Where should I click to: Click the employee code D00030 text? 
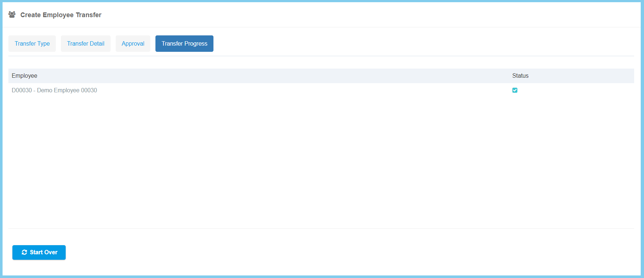[22, 90]
